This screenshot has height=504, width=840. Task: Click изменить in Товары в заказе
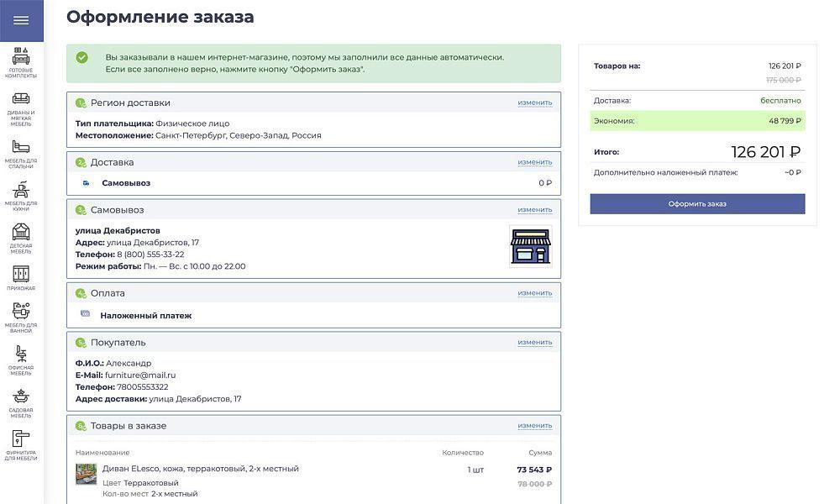pos(534,426)
